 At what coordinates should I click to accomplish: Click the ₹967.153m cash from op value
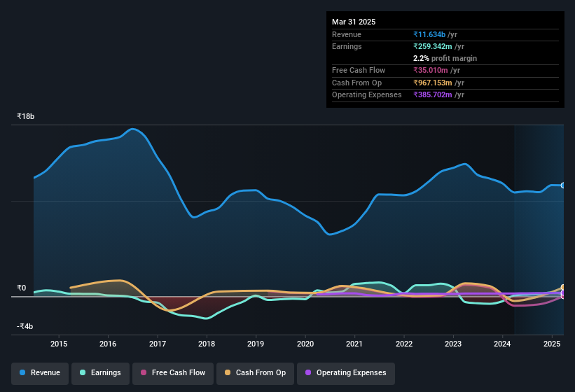(x=432, y=83)
